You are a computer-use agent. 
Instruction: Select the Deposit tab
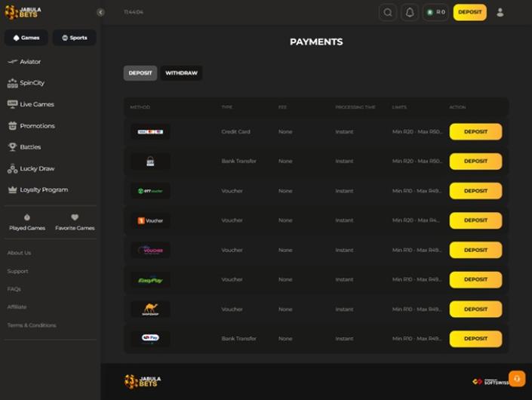click(x=140, y=73)
